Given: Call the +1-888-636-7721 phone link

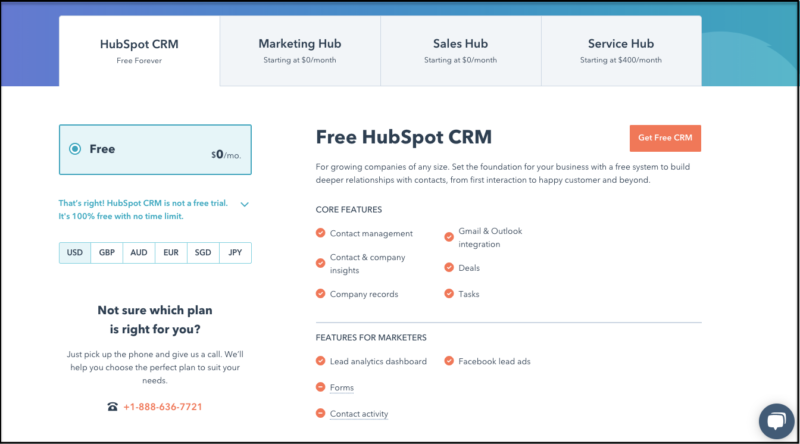Looking at the screenshot, I should (163, 407).
